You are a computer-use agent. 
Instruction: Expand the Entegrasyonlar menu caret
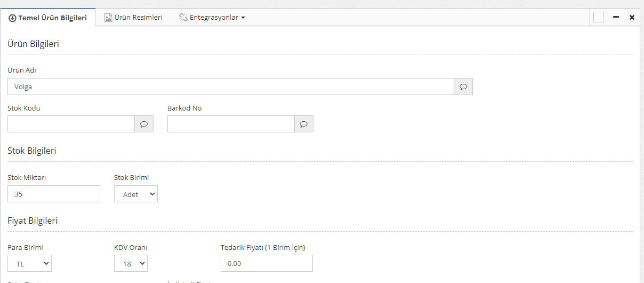coord(243,18)
